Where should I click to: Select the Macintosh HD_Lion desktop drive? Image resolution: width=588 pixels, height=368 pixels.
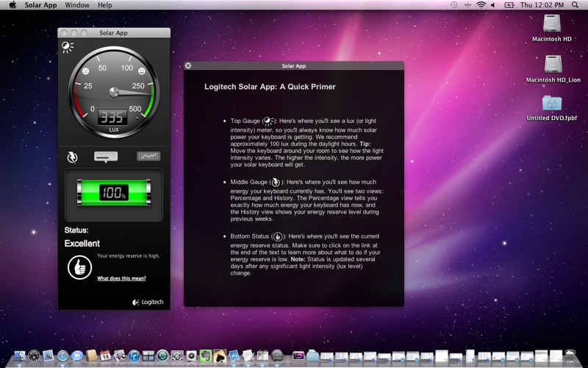pos(553,68)
